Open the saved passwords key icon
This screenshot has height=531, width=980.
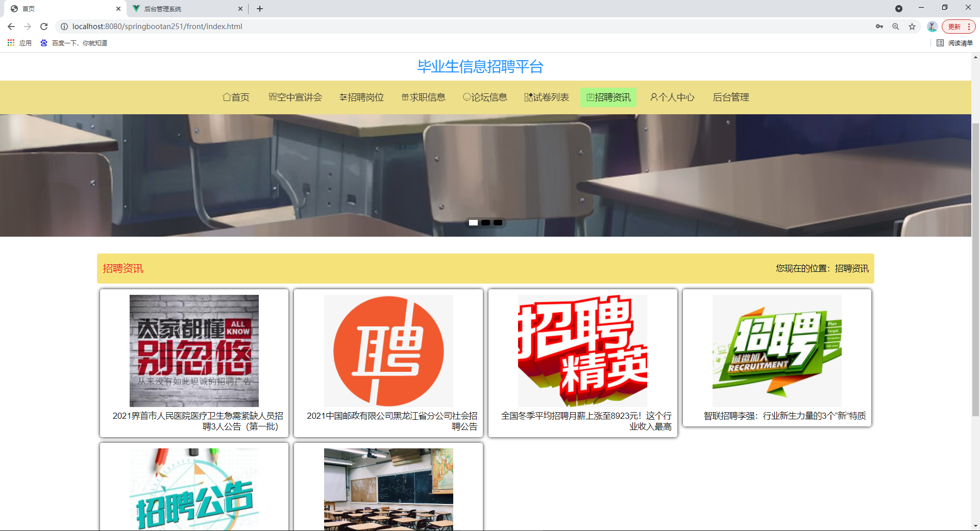tap(879, 27)
